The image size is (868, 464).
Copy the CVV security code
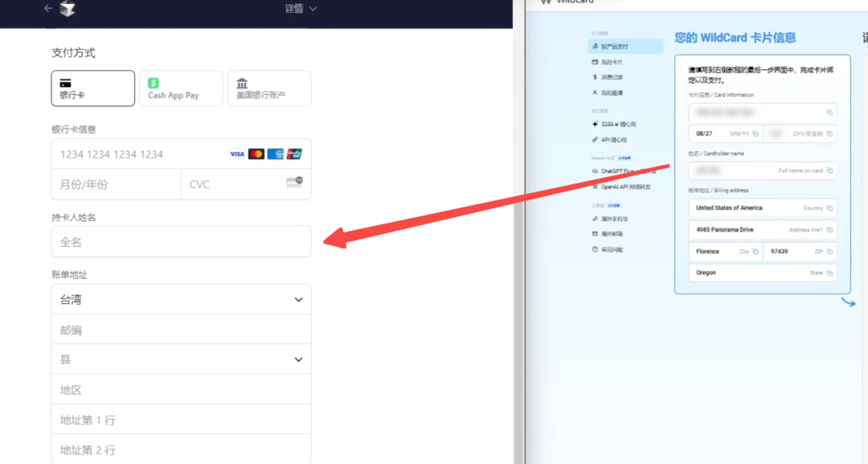[x=829, y=134]
